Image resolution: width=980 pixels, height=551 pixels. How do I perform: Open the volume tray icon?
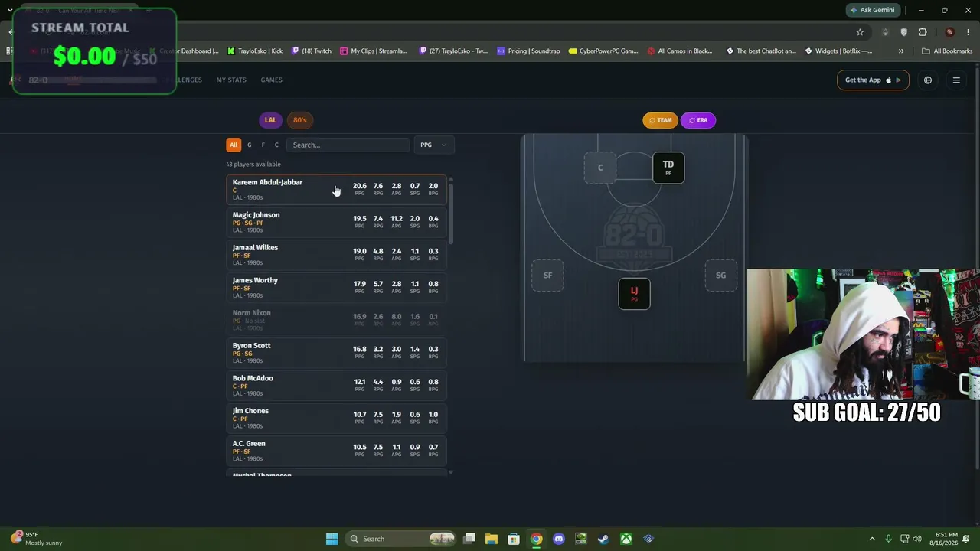tap(917, 539)
